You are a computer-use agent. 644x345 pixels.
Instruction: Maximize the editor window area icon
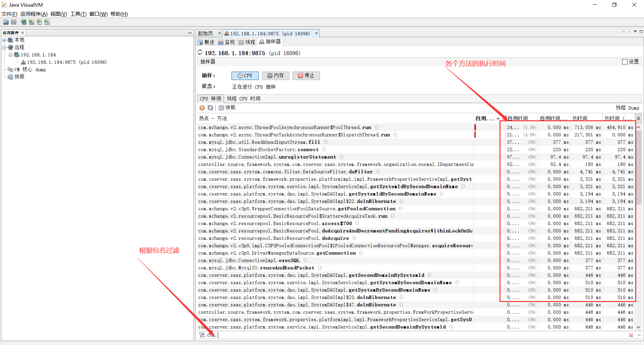[x=641, y=31]
